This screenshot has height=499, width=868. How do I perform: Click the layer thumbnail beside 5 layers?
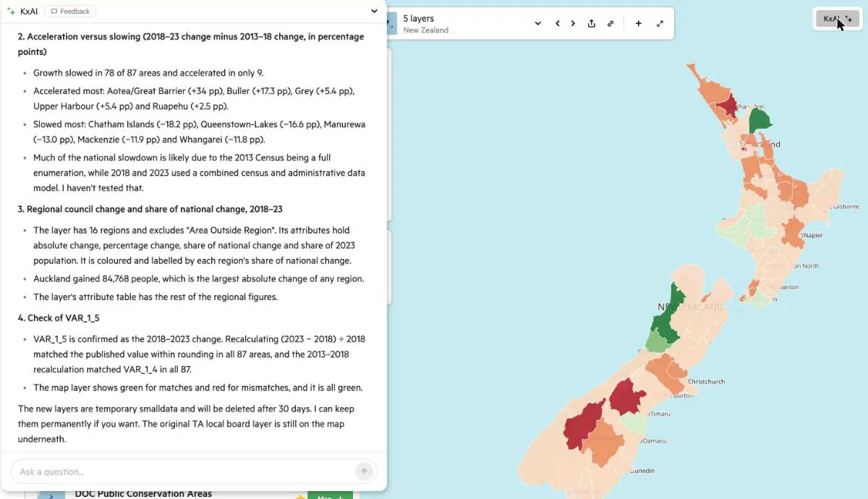(x=392, y=24)
